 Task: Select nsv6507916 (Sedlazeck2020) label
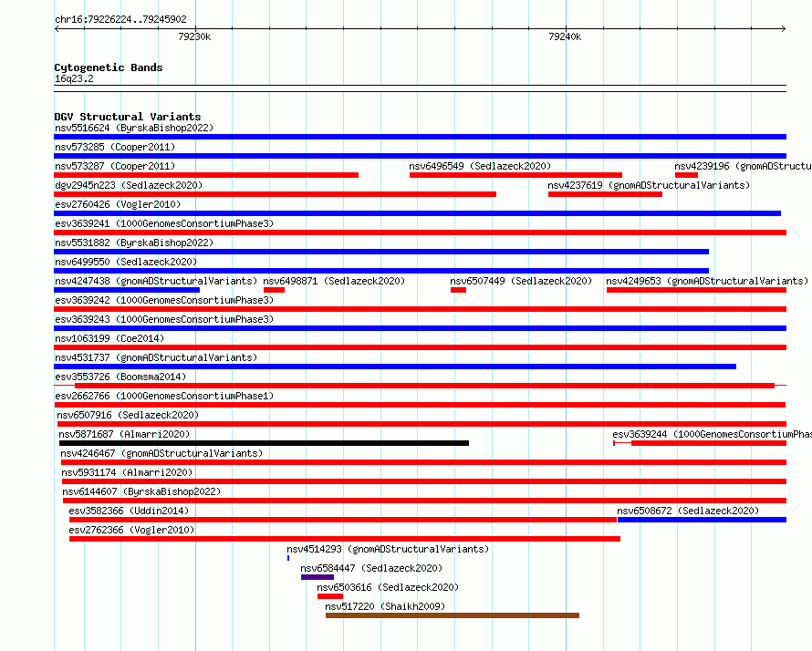pos(128,415)
